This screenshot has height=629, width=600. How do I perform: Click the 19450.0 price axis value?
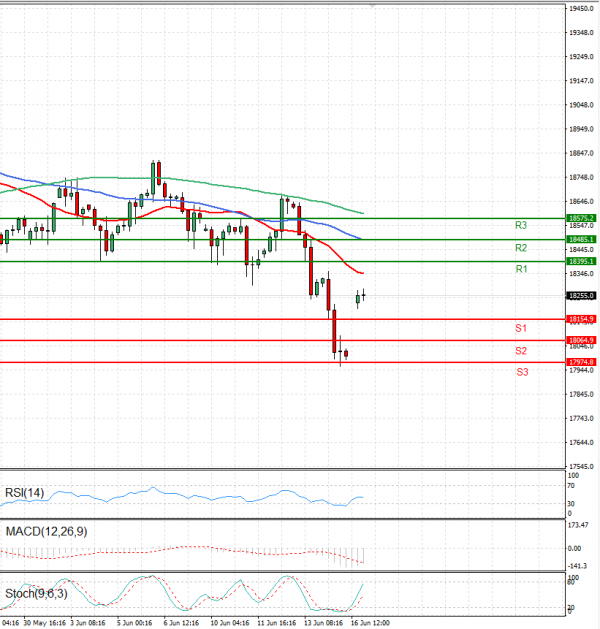point(582,9)
